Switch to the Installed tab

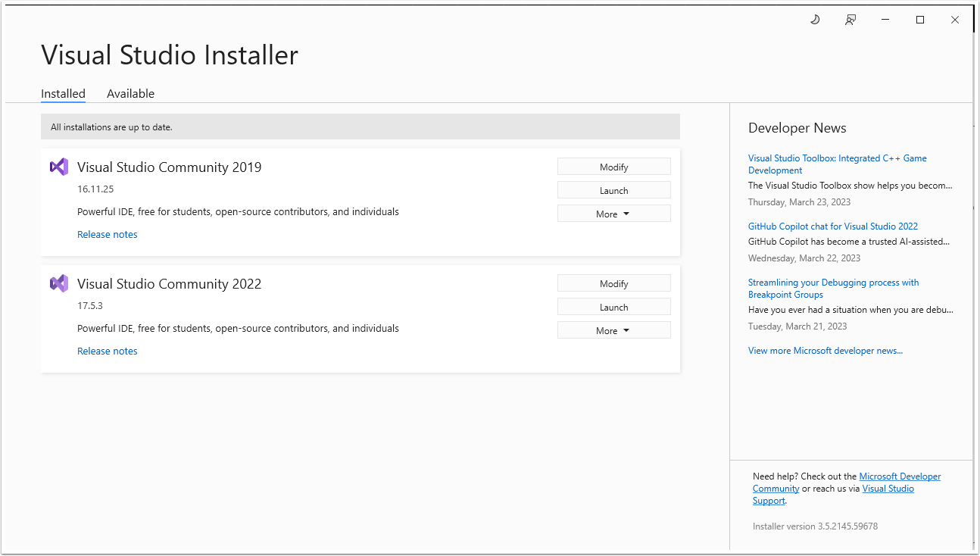click(63, 94)
